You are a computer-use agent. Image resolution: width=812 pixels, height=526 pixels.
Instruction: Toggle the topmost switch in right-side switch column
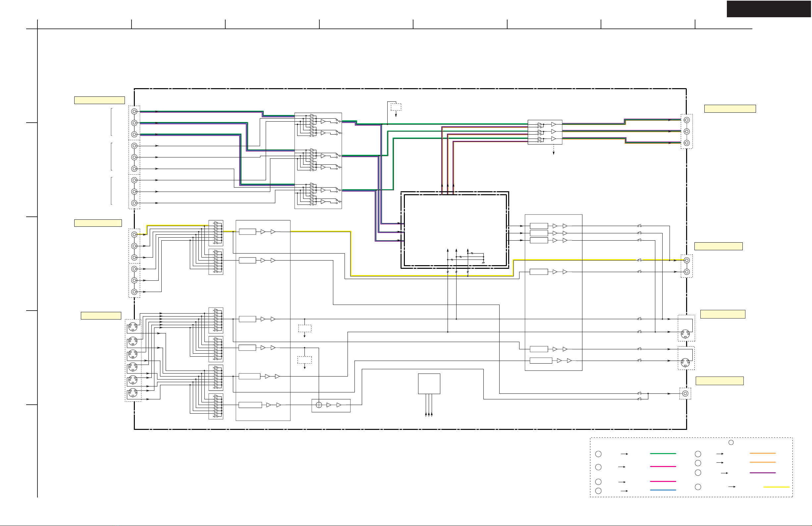639,226
